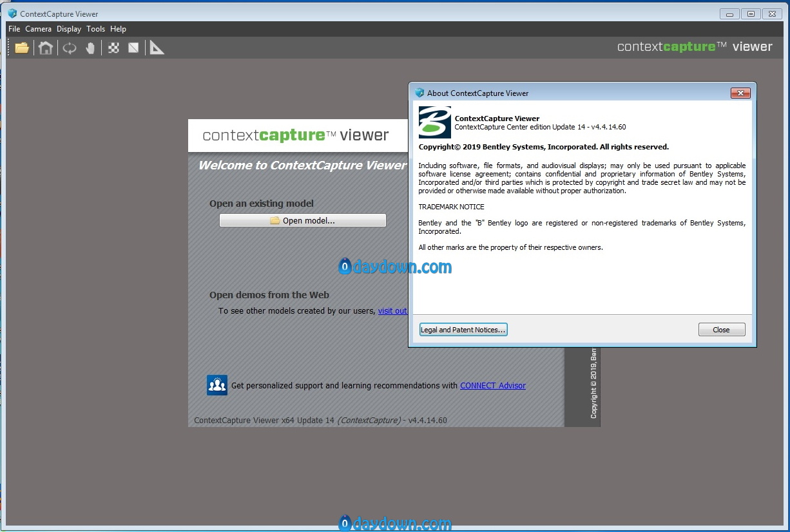This screenshot has width=790, height=532.
Task: Click the welcome panel version footer text
Action: [x=320, y=421]
